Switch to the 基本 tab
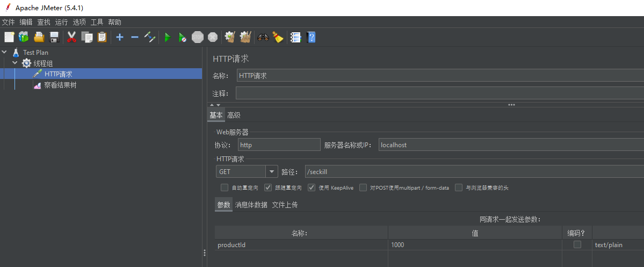This screenshot has height=267, width=644. [x=216, y=116]
